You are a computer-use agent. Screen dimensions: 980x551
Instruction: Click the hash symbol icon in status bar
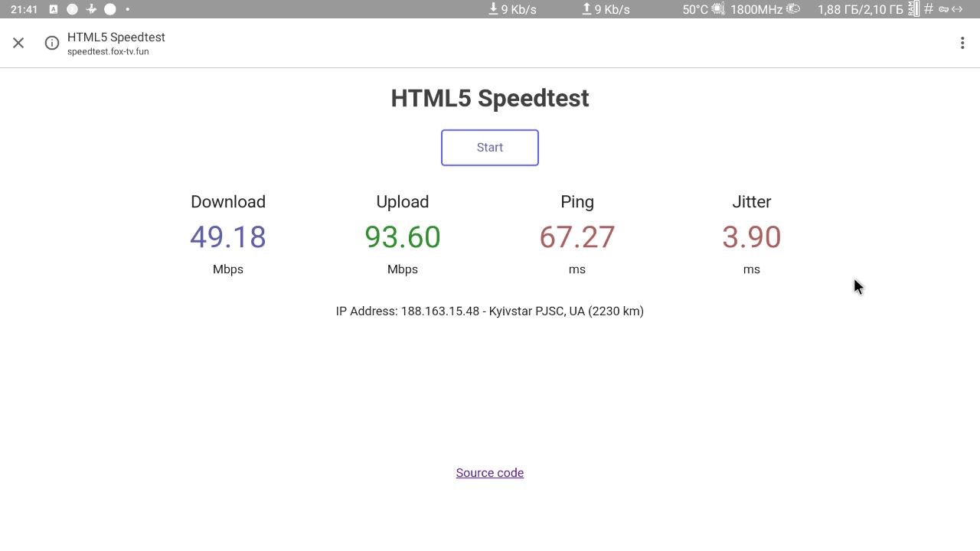(929, 9)
